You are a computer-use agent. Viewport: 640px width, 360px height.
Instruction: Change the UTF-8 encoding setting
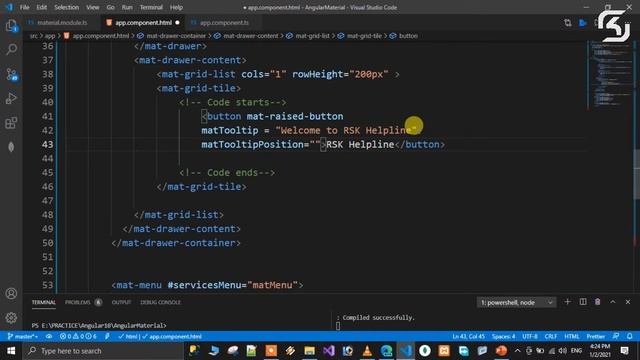click(530, 336)
